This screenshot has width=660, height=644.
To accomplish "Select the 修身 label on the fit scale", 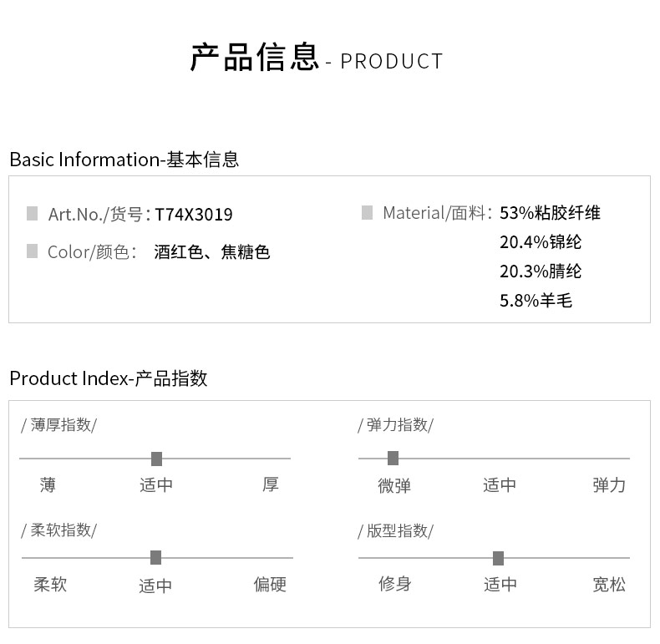I will tap(394, 585).
